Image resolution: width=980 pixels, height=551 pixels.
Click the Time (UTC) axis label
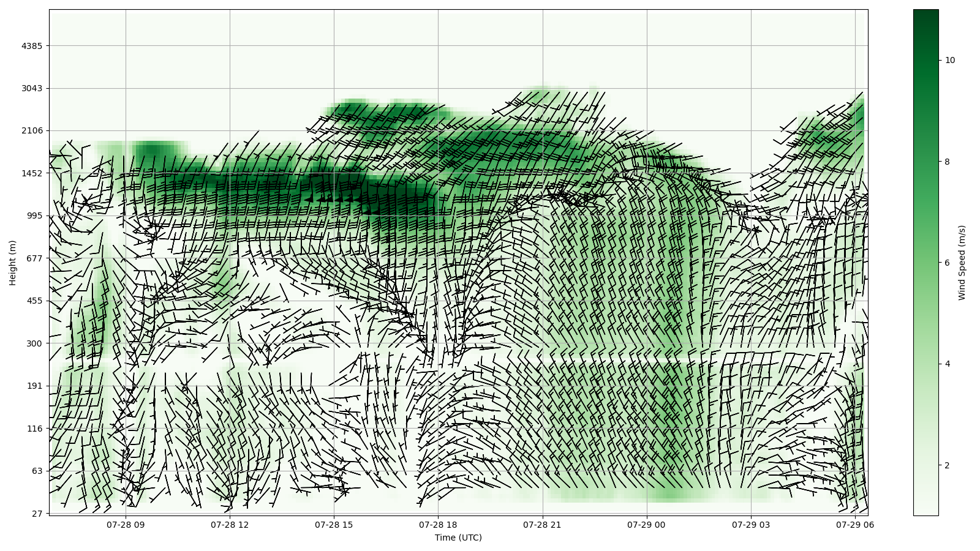458,538
